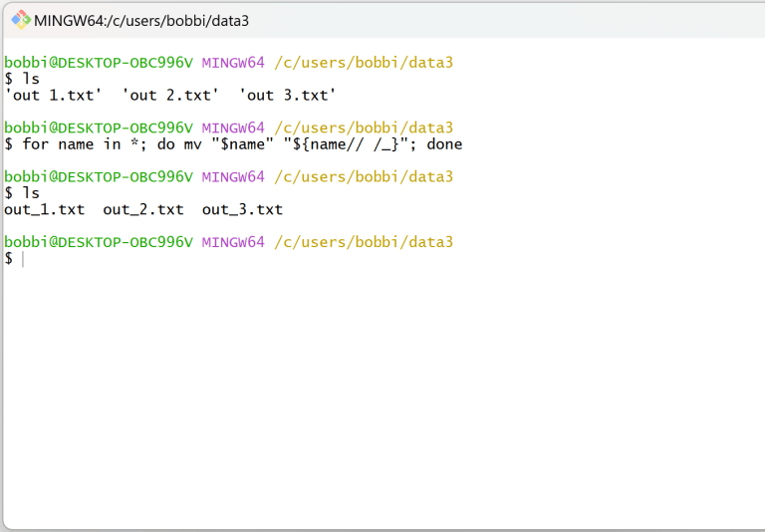Select out_1.txt in the second listing
The height and width of the screenshot is (532, 765).
tap(45, 210)
